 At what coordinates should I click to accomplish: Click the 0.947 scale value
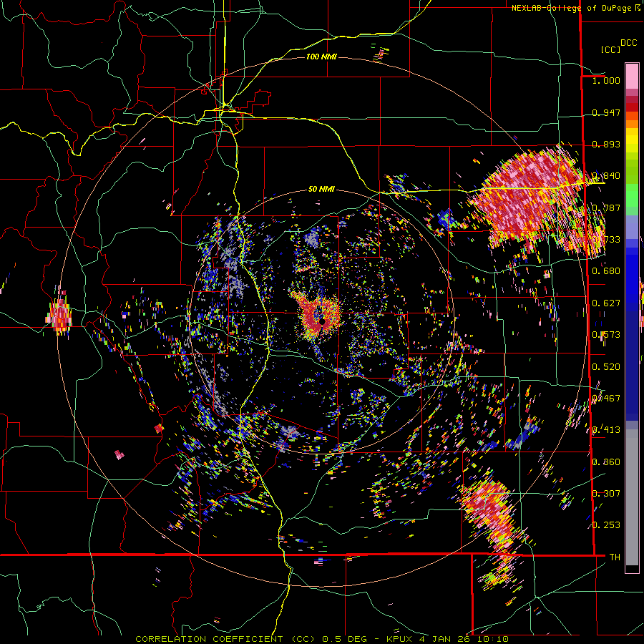click(x=606, y=112)
